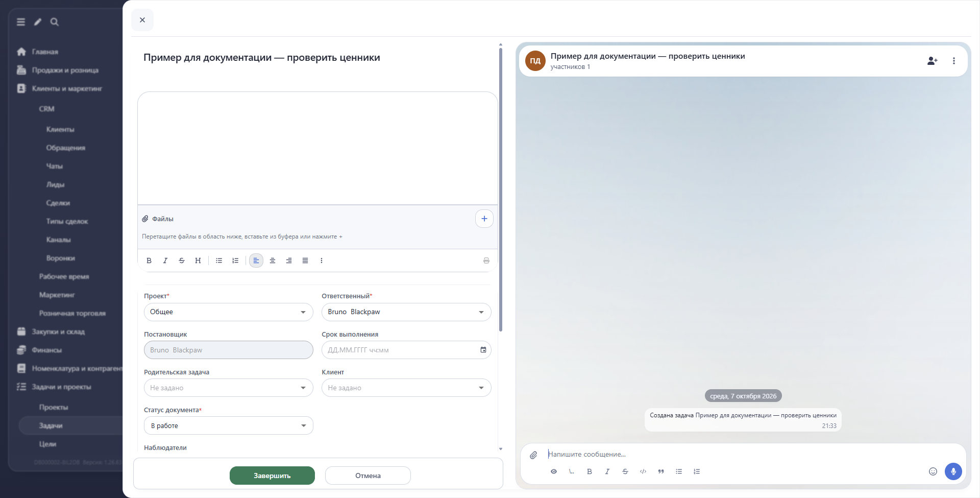The height and width of the screenshot is (498, 980).
Task: Open Закупки и склад section
Action: point(58,331)
